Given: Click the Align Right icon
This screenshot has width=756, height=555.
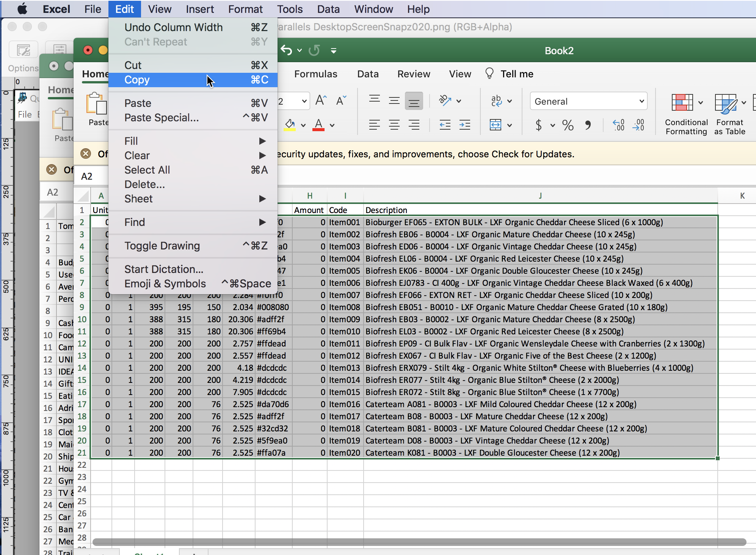Looking at the screenshot, I should click(x=414, y=125).
